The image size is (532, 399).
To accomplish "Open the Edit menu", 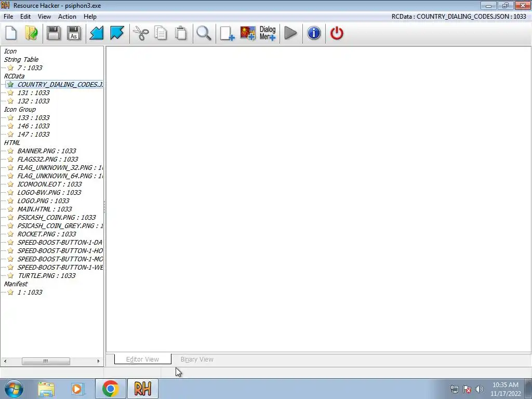I will [25, 17].
